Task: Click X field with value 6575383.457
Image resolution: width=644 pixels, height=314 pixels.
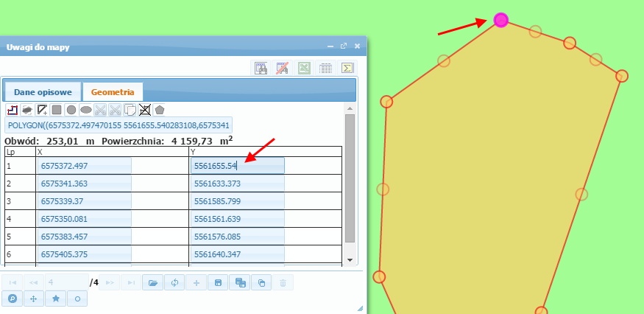Action: coord(84,237)
